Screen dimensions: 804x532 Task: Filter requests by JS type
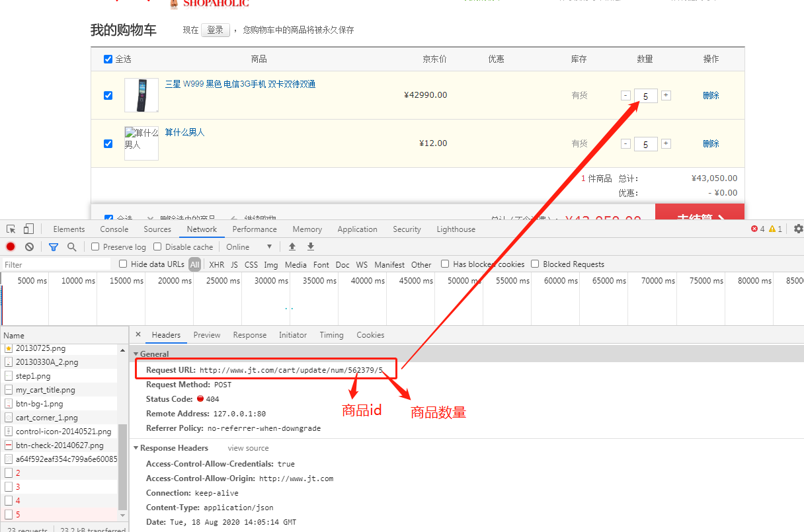pyautogui.click(x=234, y=264)
